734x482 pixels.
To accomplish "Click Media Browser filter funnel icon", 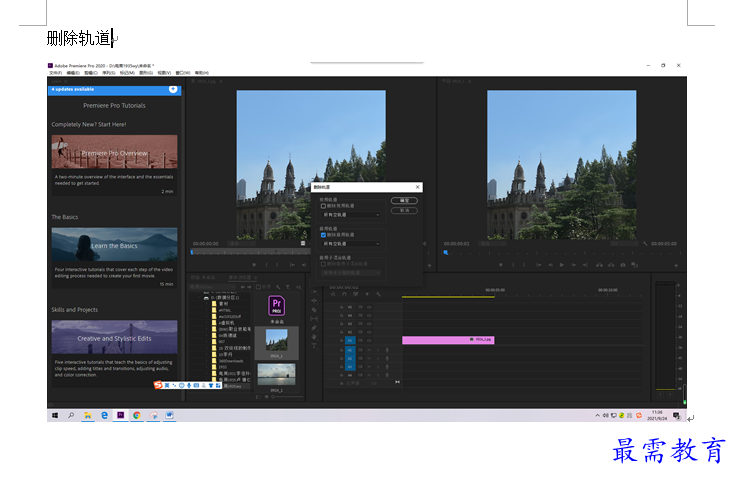I will pyautogui.click(x=288, y=287).
